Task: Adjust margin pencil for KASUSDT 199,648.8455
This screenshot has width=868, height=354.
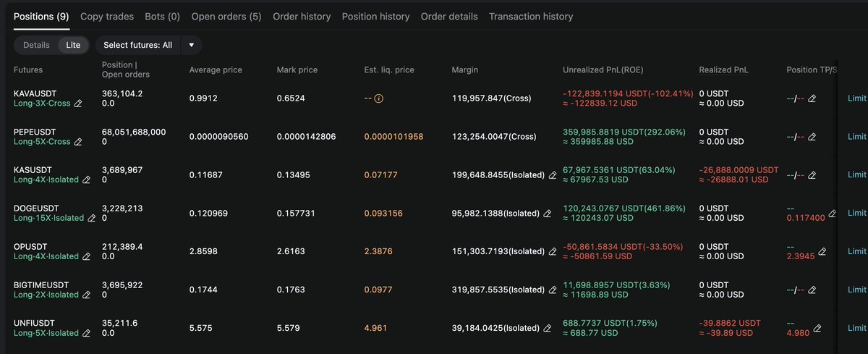Action: [553, 175]
